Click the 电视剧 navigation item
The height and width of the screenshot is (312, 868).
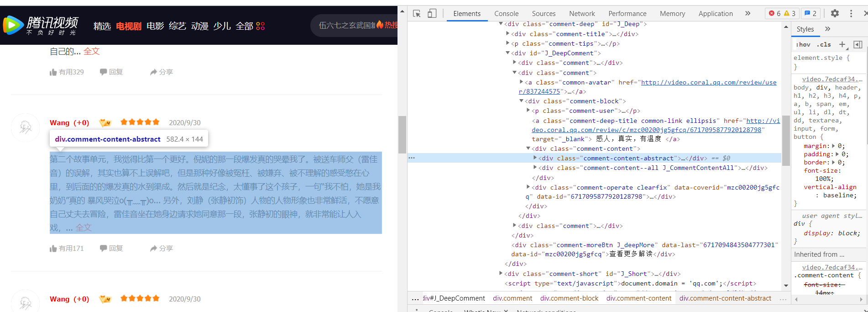coord(129,26)
